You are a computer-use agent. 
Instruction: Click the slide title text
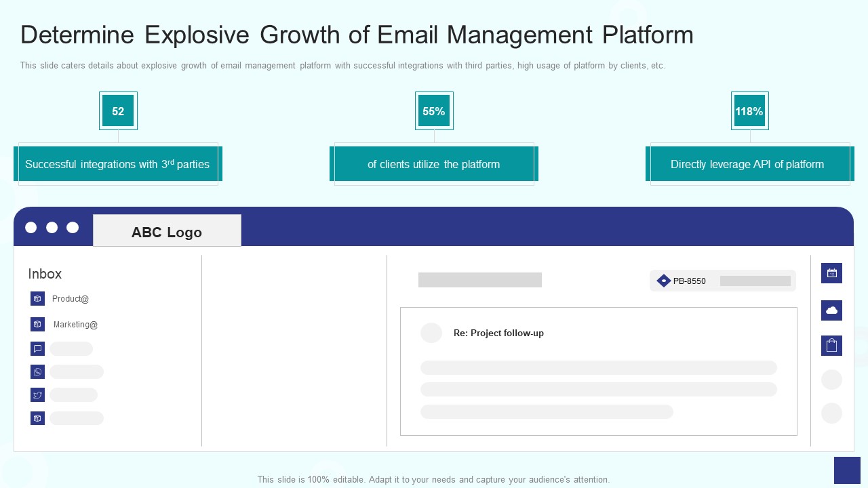[x=357, y=35]
